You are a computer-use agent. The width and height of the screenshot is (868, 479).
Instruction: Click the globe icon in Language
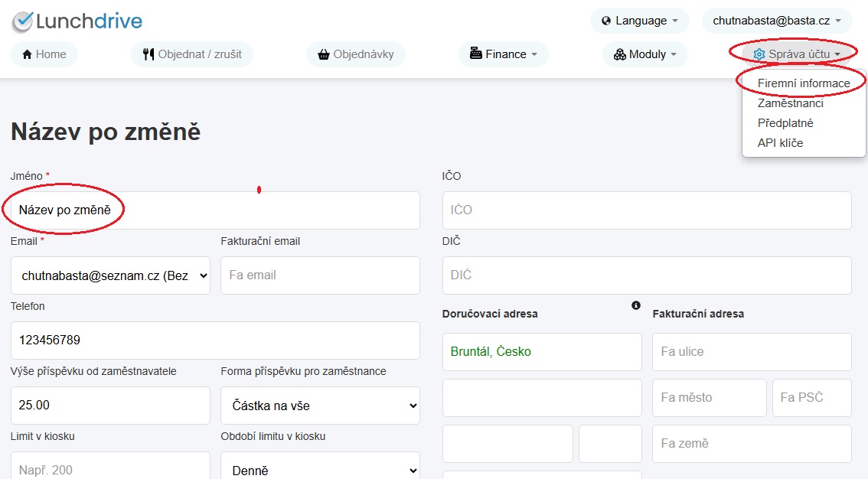(606, 21)
